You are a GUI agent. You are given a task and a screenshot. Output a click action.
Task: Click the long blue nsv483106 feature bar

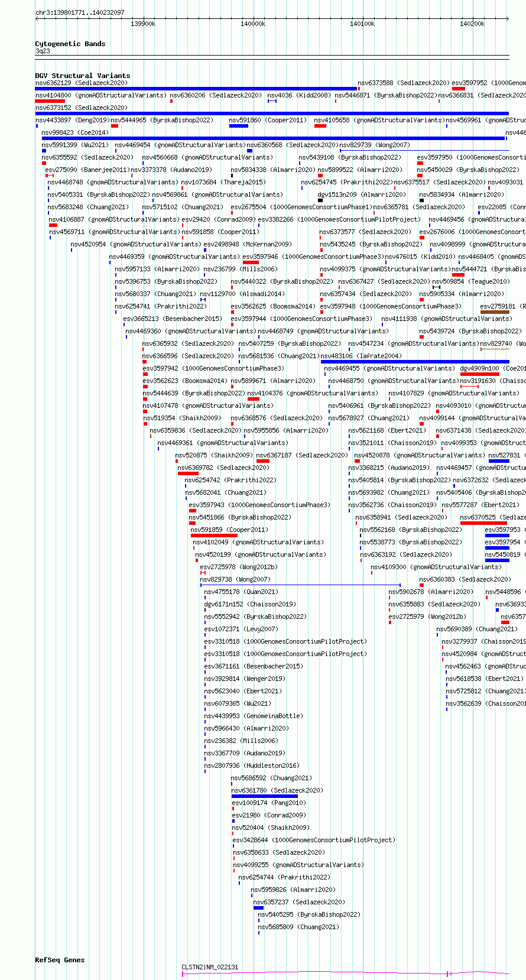tap(414, 361)
